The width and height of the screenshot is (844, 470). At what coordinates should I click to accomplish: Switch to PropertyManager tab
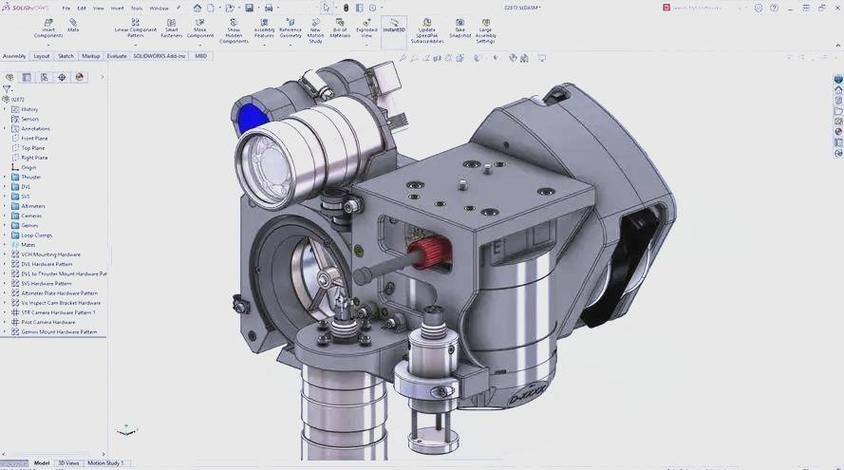pos(26,77)
